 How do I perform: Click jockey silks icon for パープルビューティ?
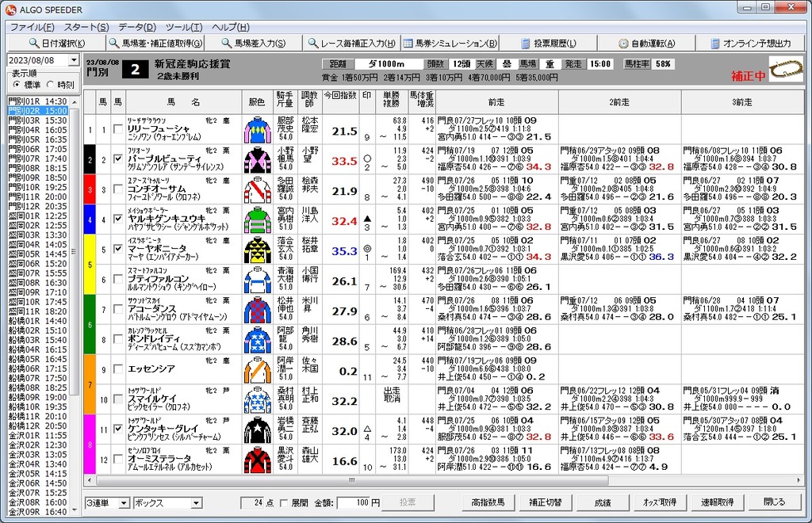click(258, 160)
